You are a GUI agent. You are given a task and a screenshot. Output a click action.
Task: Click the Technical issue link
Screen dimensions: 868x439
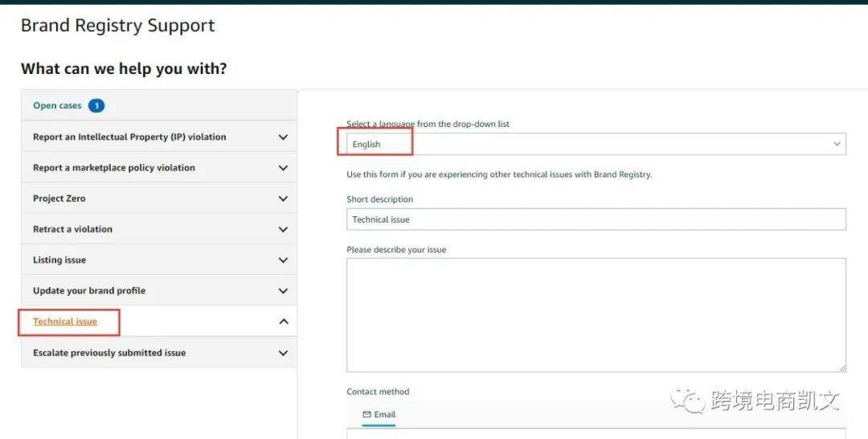point(65,321)
